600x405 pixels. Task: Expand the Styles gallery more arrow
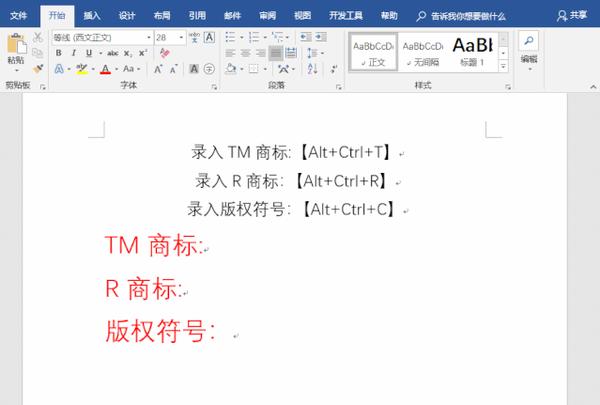coord(504,66)
